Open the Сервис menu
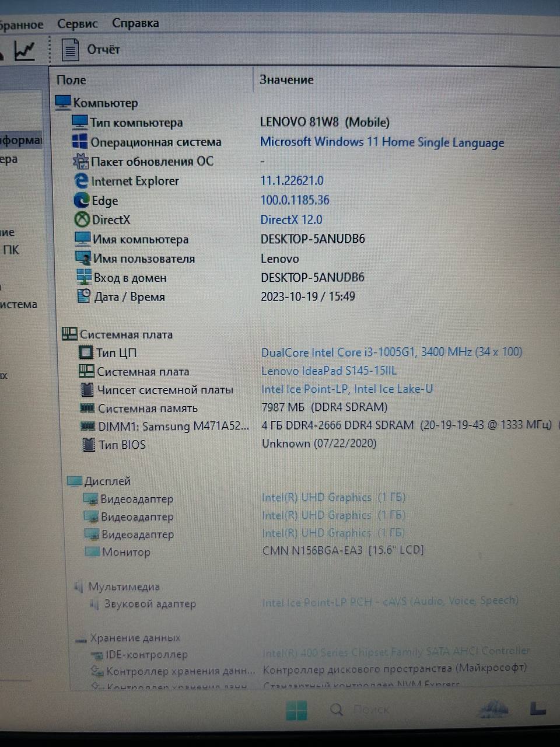The width and height of the screenshot is (560, 747). point(78,24)
